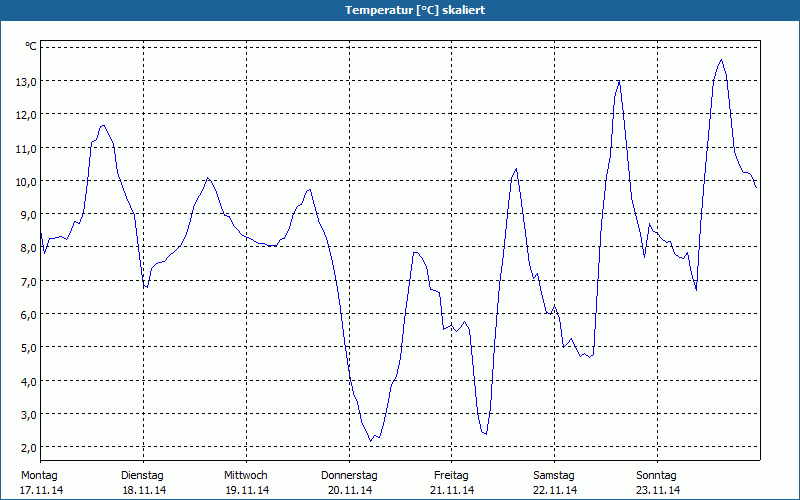
Task: Click the Sunday temperature peak above 13 degrees
Action: pos(721,60)
